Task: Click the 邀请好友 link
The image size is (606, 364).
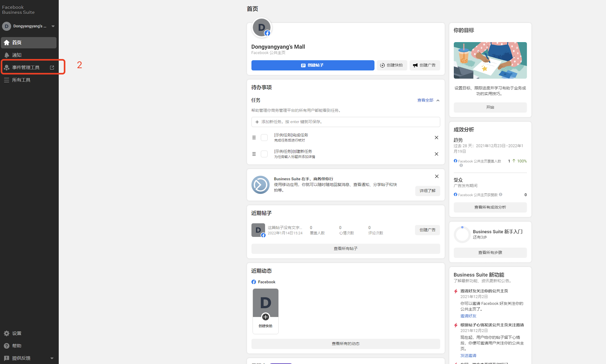Action: pyautogui.click(x=468, y=316)
